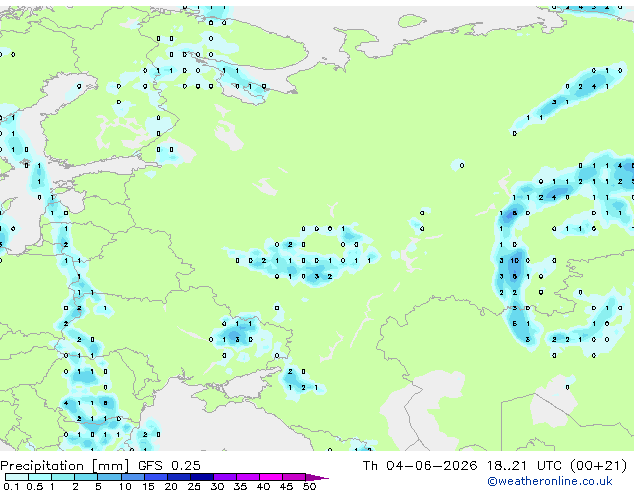Screen dimensions: 634x490
Task: Pick the 5–10 mm legend swatch
Action: 109,477
